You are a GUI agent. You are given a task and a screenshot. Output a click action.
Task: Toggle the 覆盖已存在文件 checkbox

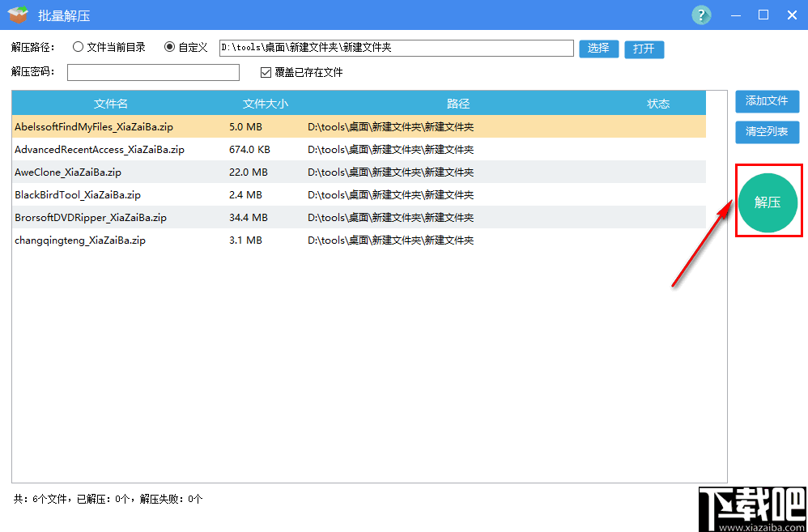click(x=266, y=72)
